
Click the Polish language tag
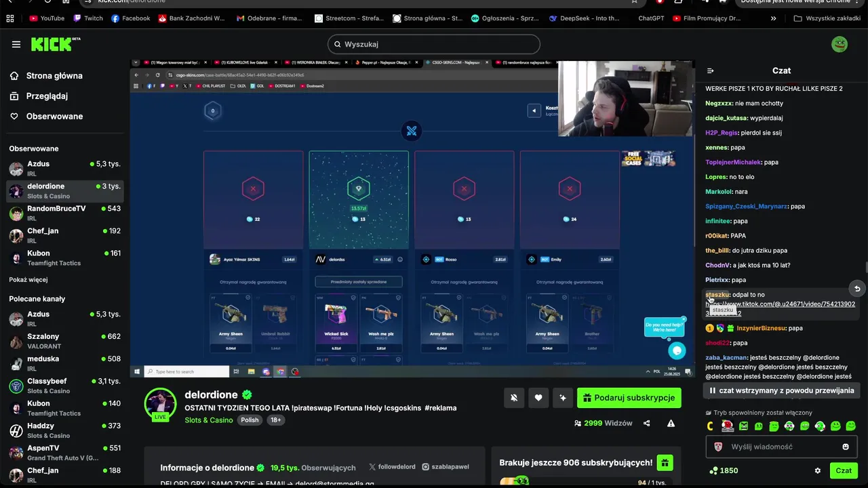pyautogui.click(x=250, y=420)
